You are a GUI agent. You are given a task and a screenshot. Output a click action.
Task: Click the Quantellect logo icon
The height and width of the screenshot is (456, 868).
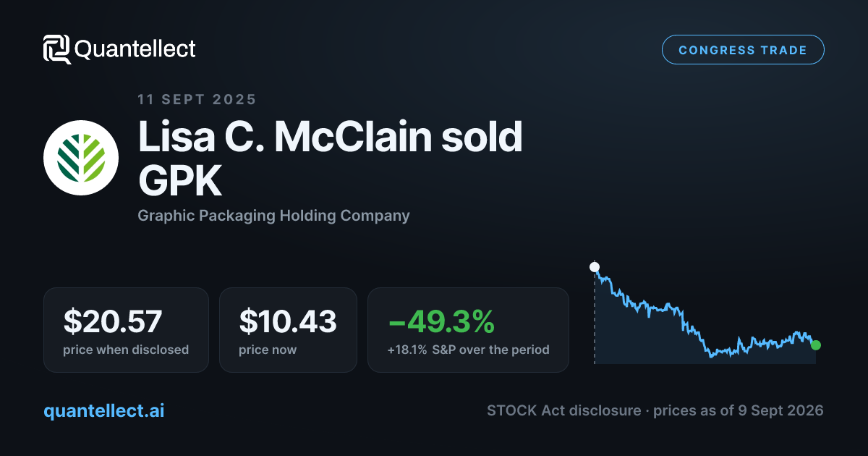coord(57,49)
